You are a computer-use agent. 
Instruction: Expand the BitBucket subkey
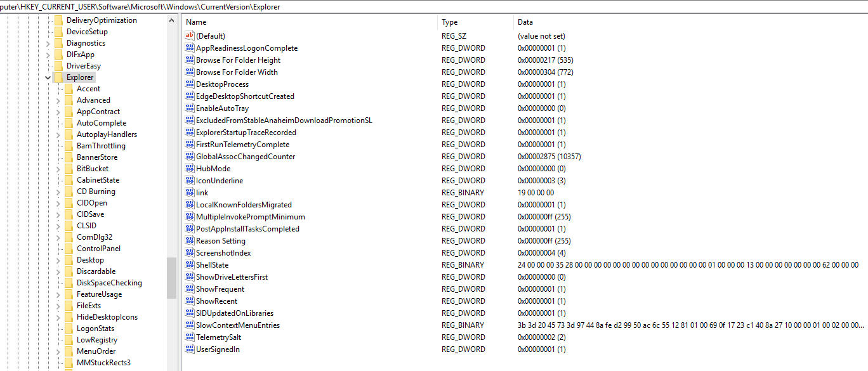(x=58, y=169)
